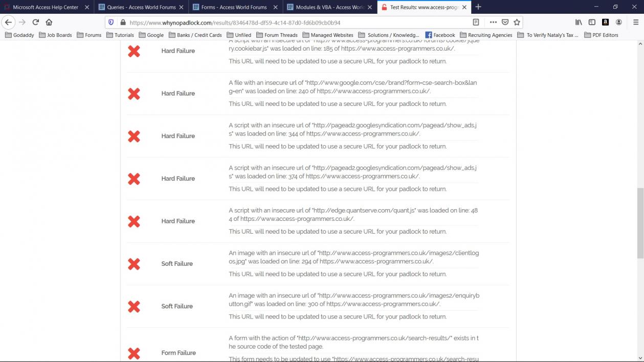
Task: Click red X beside line 374 show_ads failure
Action: [x=134, y=179]
